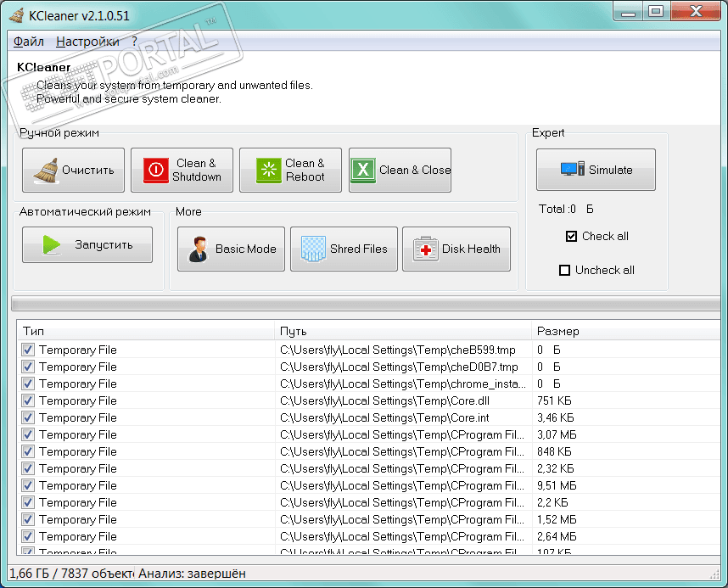This screenshot has width=728, height=588.
Task: Uncheck the cheD0B7.tmp row checkbox
Action: [x=28, y=367]
